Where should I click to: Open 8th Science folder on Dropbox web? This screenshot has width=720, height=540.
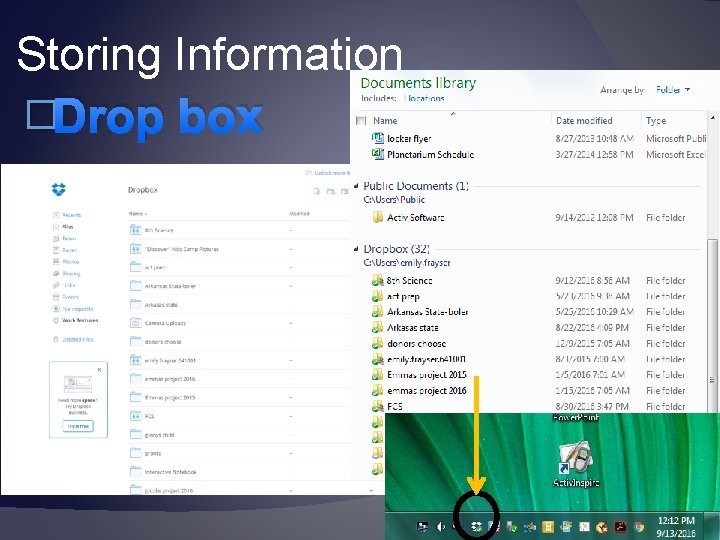(x=158, y=230)
